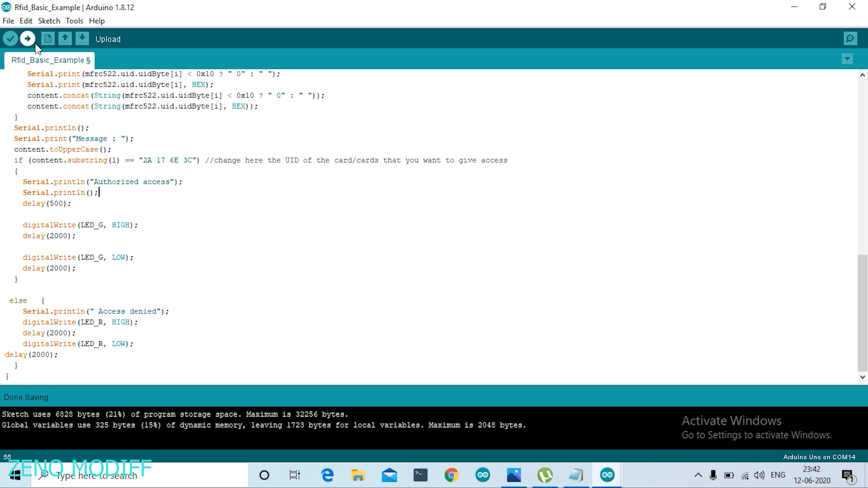Click the "Done Saving." status message
Image resolution: width=868 pixels, height=488 pixels.
[27, 398]
